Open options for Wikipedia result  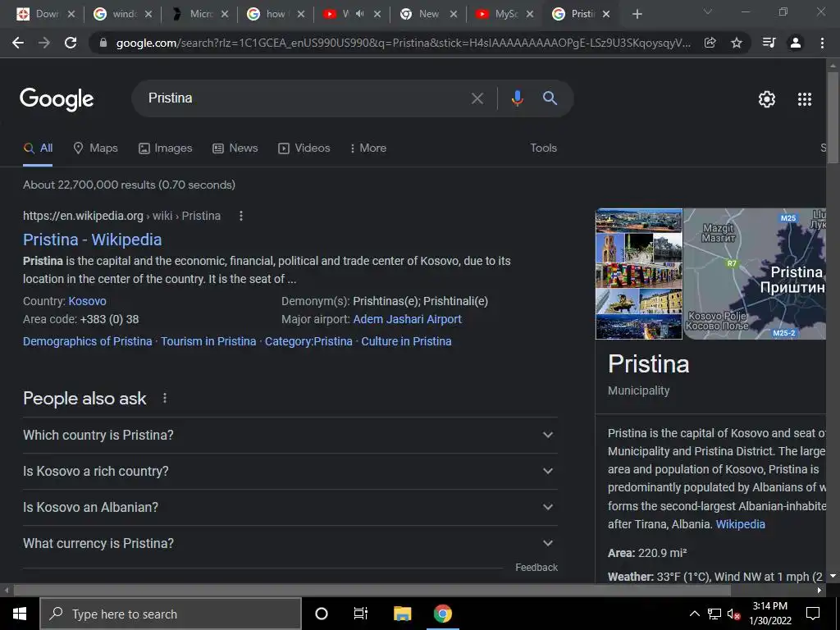pos(241,216)
